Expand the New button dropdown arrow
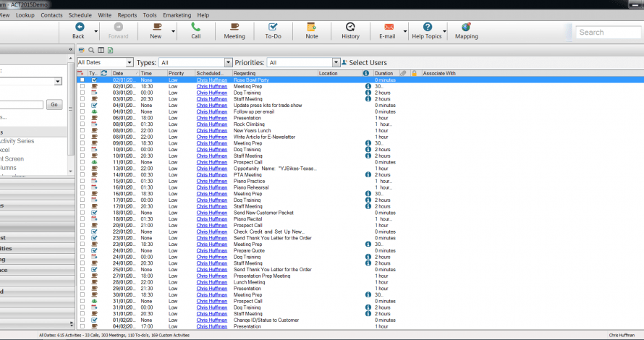The height and width of the screenshot is (340, 644). pyautogui.click(x=174, y=31)
